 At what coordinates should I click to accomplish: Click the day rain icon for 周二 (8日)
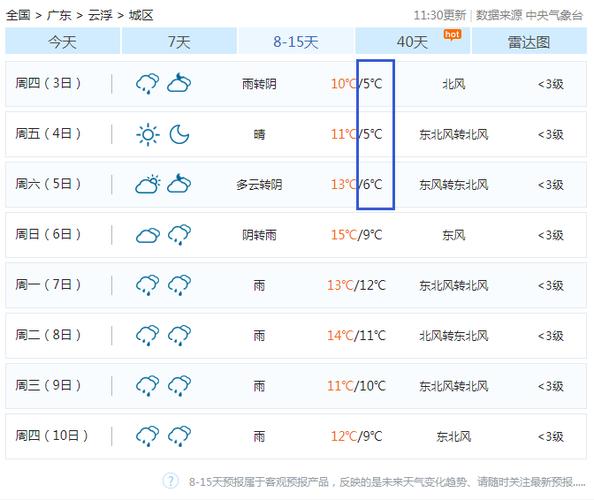point(147,335)
